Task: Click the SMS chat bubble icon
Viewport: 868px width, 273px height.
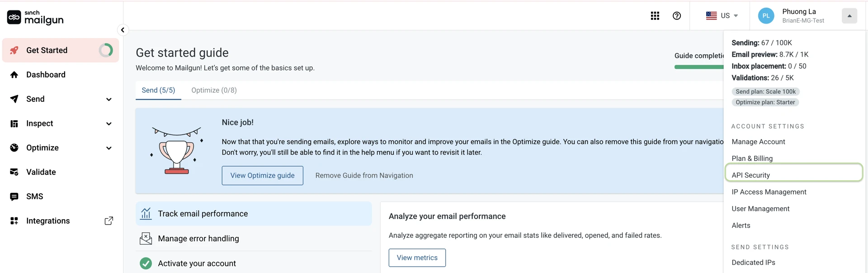Action: coord(14,196)
